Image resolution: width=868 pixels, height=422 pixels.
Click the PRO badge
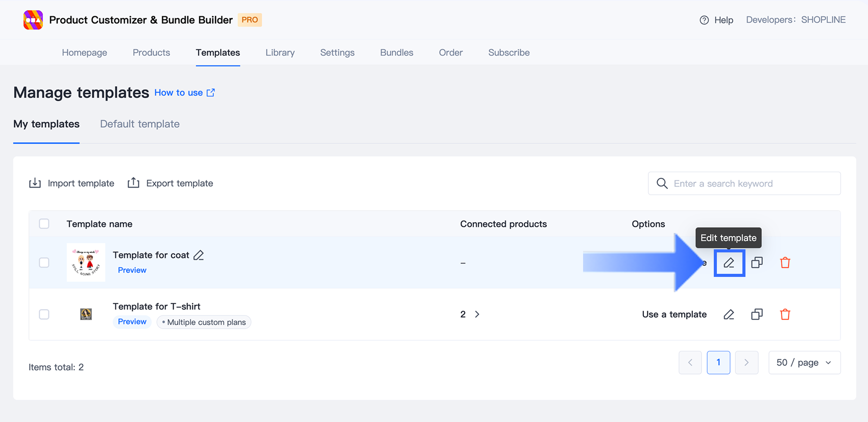pyautogui.click(x=250, y=20)
